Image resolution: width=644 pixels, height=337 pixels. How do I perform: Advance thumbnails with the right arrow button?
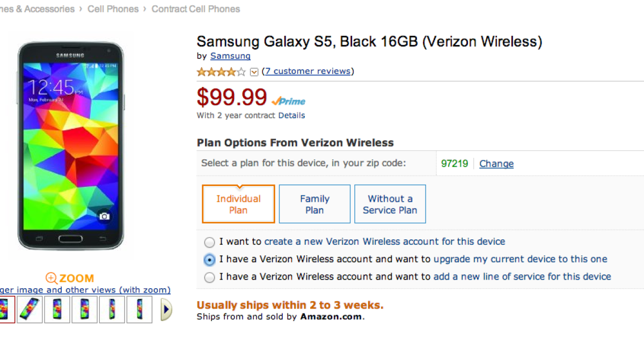pos(167,310)
